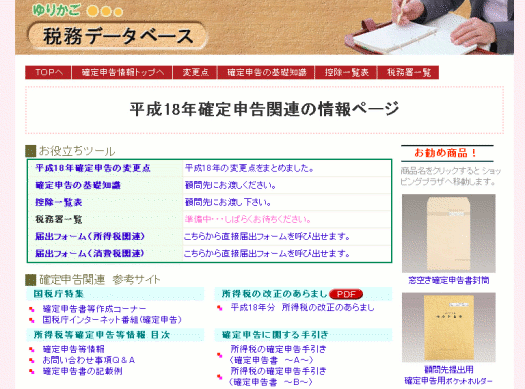Click the 税務データベース banner title
525x389 pixels.
pyautogui.click(x=117, y=36)
